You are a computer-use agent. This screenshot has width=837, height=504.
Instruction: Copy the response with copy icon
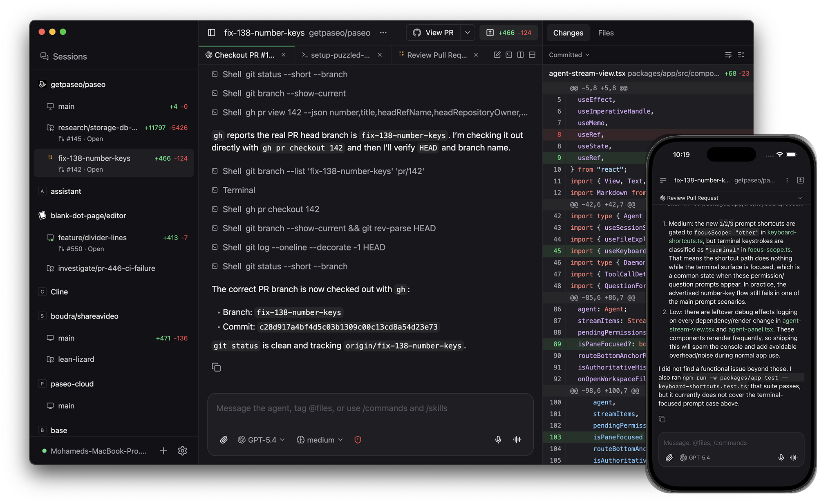coord(216,367)
